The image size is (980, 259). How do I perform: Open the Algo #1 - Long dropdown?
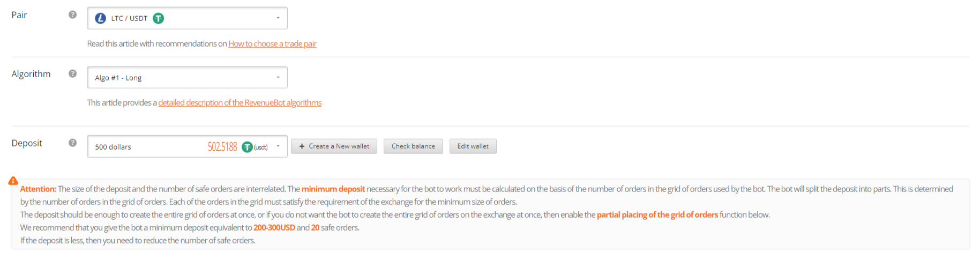click(x=187, y=77)
